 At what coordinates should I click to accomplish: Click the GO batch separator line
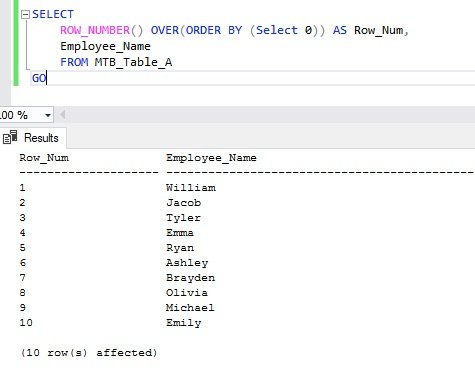pos(39,78)
